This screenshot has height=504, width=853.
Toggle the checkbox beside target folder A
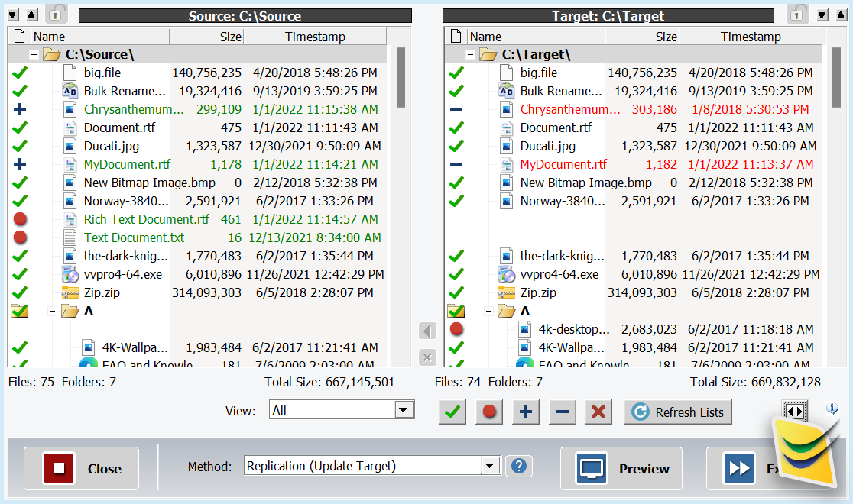(456, 311)
